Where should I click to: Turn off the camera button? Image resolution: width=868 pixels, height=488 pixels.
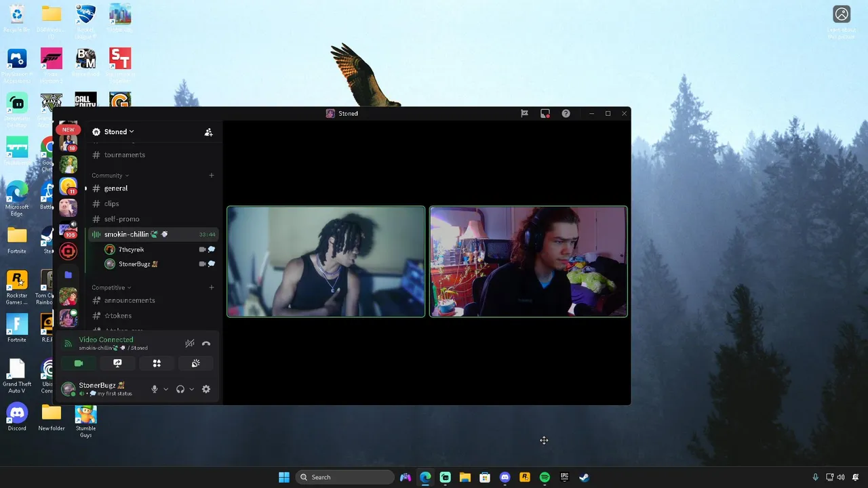tap(79, 363)
